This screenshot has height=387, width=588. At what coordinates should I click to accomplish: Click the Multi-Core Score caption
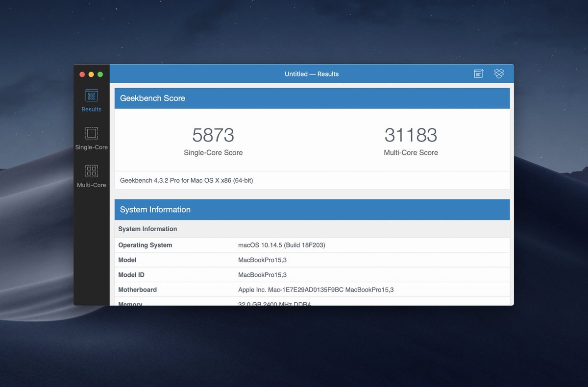click(x=411, y=152)
